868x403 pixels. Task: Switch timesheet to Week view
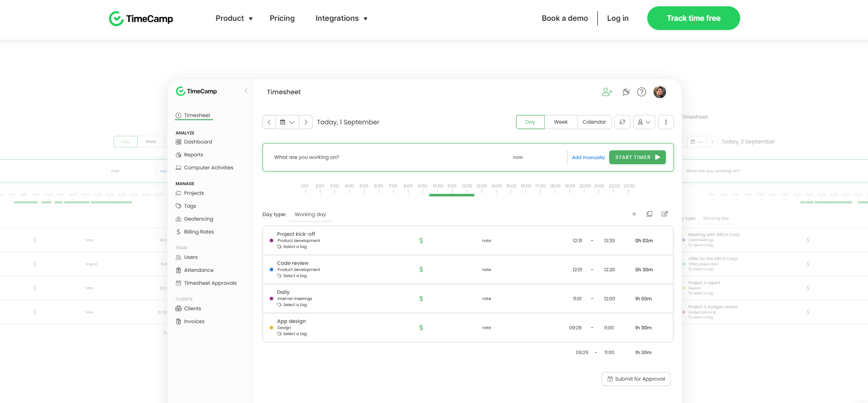561,122
